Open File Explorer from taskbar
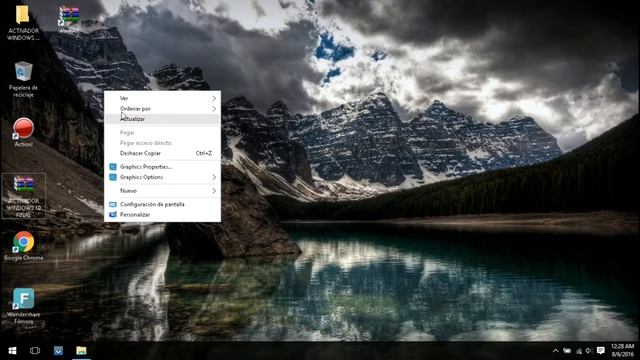The width and height of the screenshot is (640, 360). [81, 351]
